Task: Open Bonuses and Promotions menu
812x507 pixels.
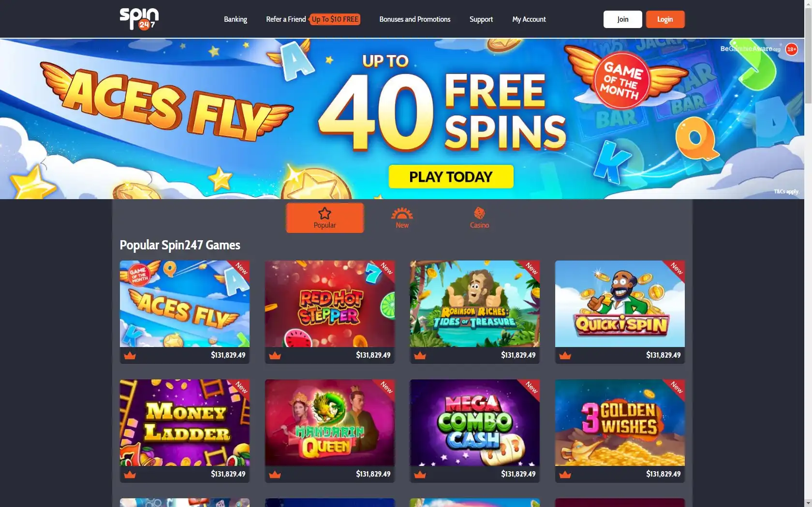Action: pos(415,19)
